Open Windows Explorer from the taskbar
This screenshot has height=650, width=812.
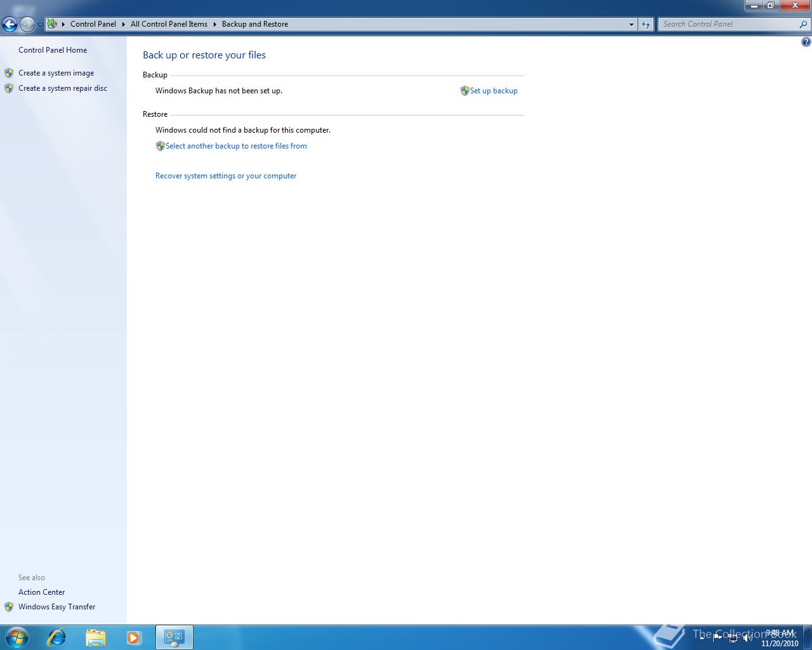(x=95, y=637)
